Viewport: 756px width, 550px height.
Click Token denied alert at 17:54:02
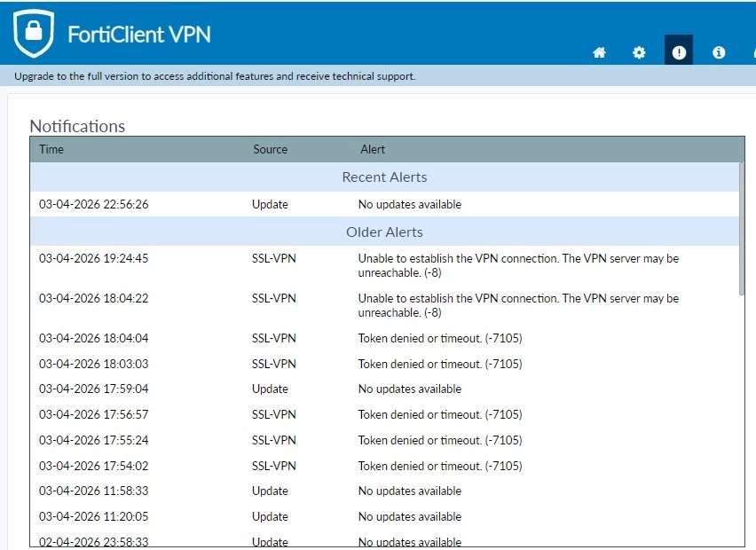(x=440, y=466)
